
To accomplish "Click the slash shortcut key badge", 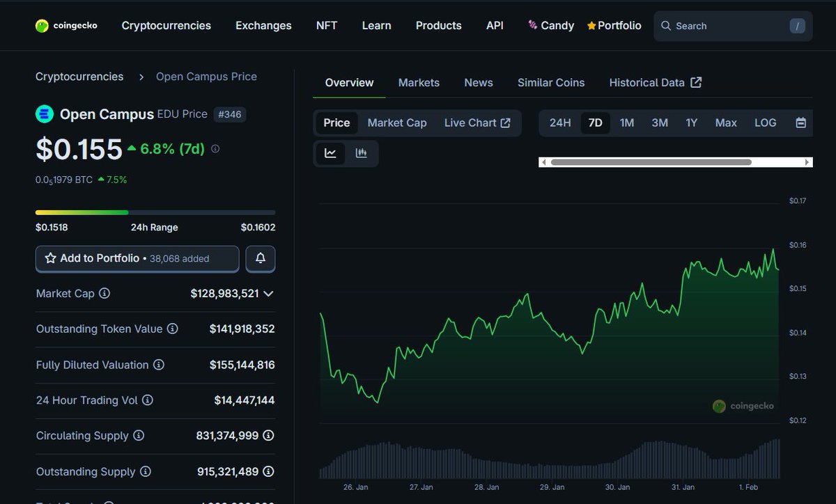I will coord(798,26).
